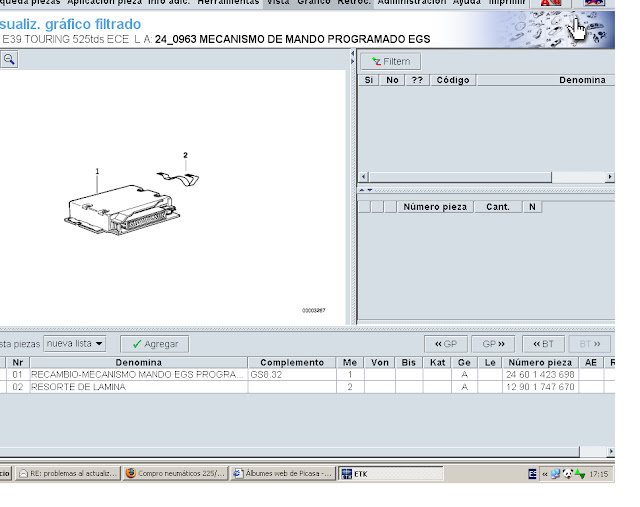Open the nueva lista dropdown

tap(75, 344)
